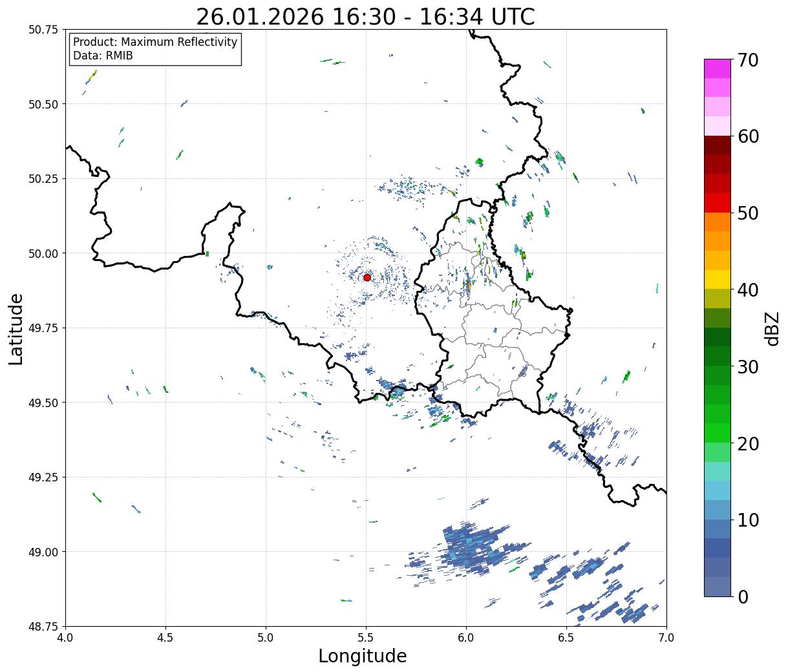The width and height of the screenshot is (788, 672).
Task: Click the colorbar tick label 70
Action: pyautogui.click(x=748, y=60)
